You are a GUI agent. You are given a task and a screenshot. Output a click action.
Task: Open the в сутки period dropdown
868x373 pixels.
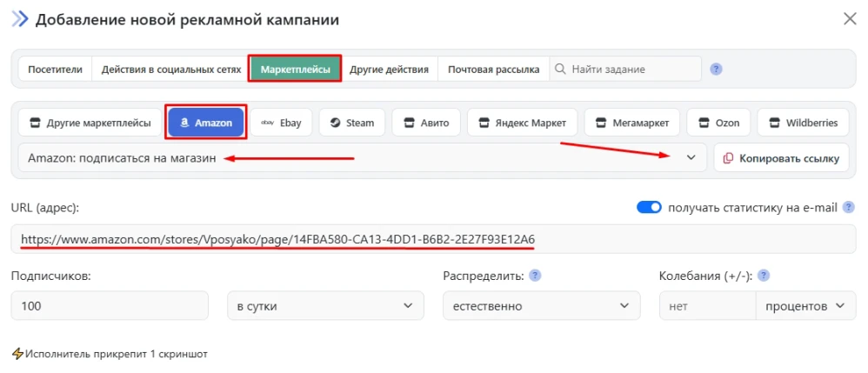(325, 305)
